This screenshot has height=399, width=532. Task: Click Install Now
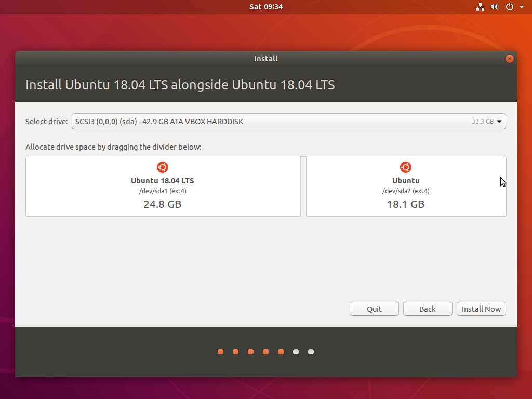click(481, 309)
